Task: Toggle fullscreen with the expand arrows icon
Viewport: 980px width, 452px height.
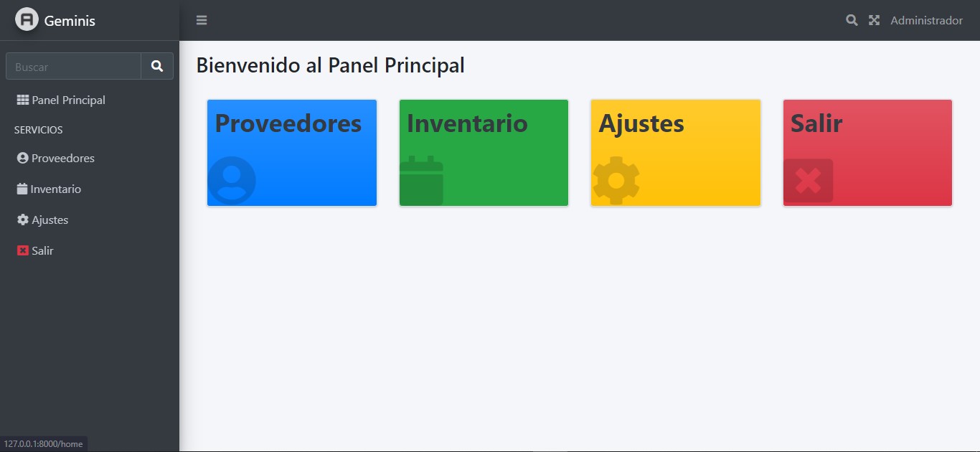Action: [x=874, y=20]
